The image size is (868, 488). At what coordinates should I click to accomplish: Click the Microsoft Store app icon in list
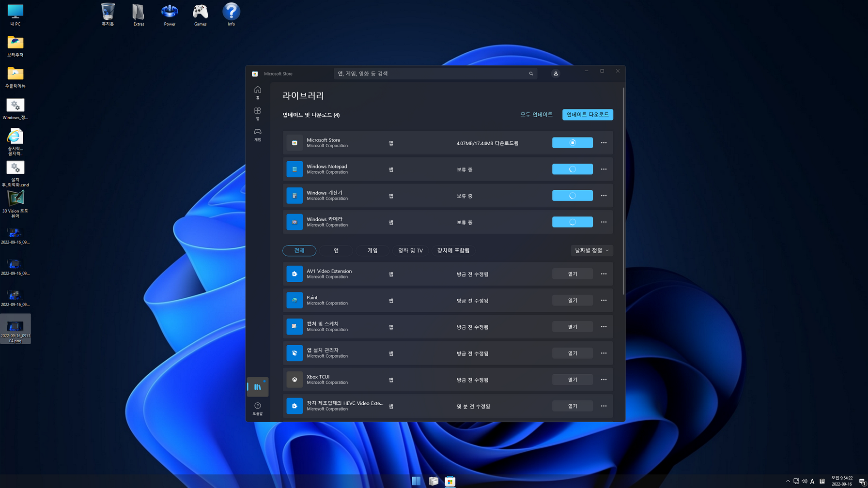coord(294,143)
